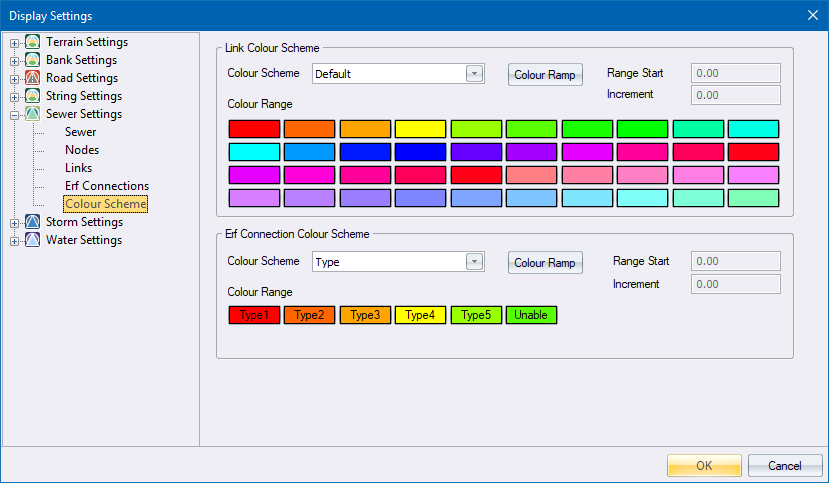Click the Cancel button
Viewport: 829px width, 483px height.
(784, 465)
